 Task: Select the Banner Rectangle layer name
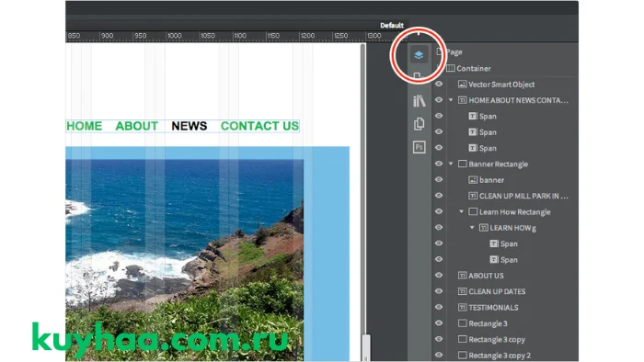(499, 164)
